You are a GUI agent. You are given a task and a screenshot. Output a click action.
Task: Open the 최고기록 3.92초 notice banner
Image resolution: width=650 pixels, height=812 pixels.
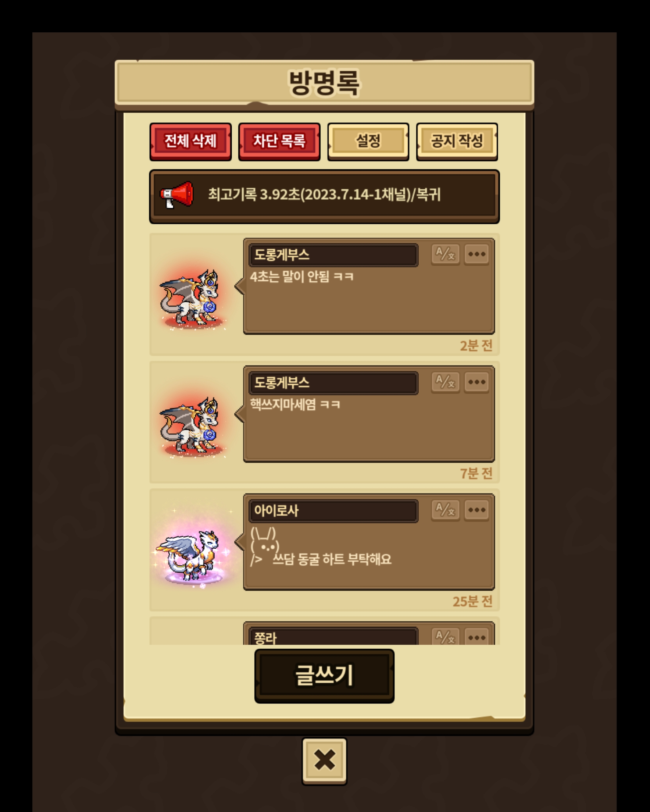pos(324,197)
